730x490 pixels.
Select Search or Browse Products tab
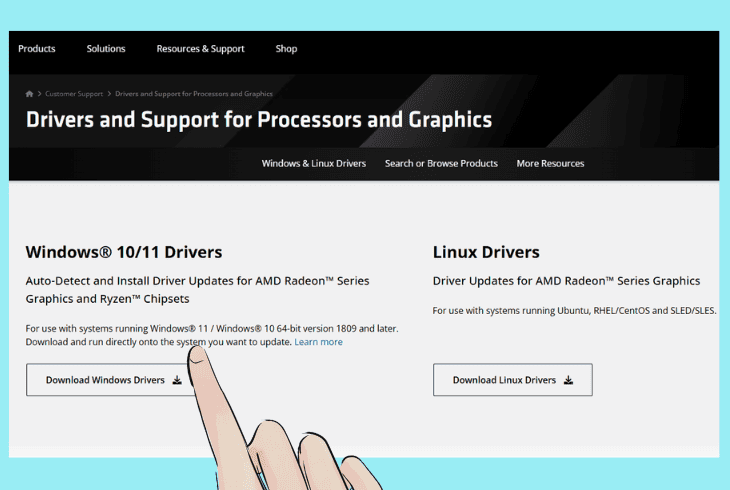pos(441,163)
